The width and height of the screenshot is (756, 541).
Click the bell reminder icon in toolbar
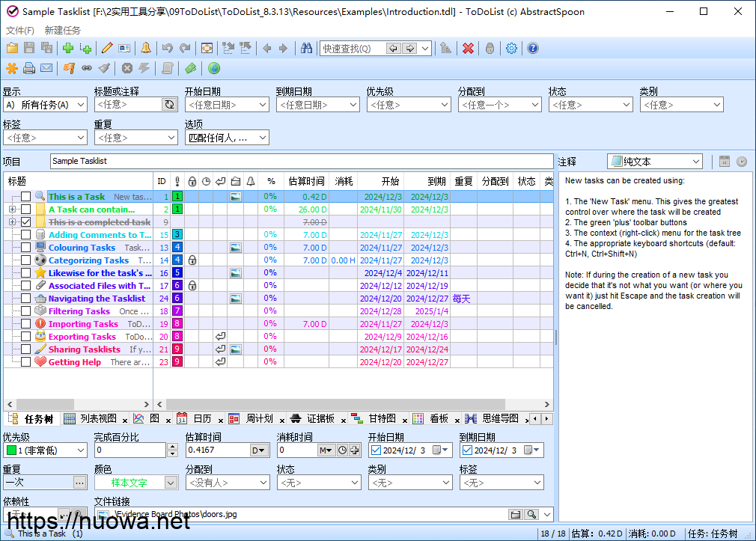coord(145,49)
